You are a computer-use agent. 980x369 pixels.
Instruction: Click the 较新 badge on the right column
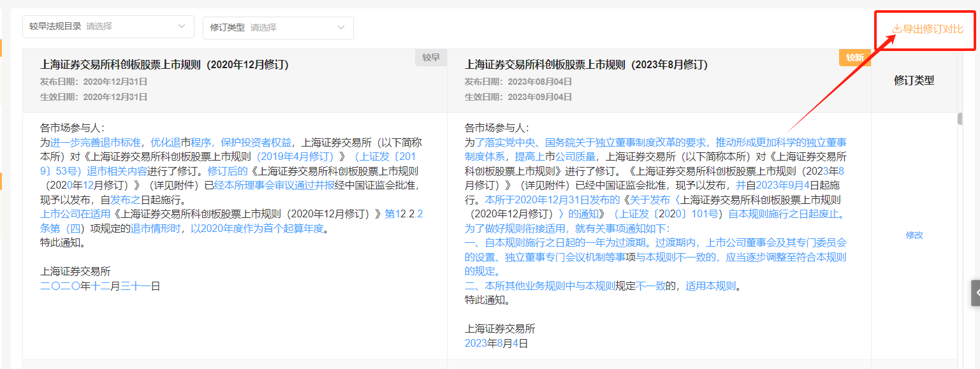(x=855, y=57)
